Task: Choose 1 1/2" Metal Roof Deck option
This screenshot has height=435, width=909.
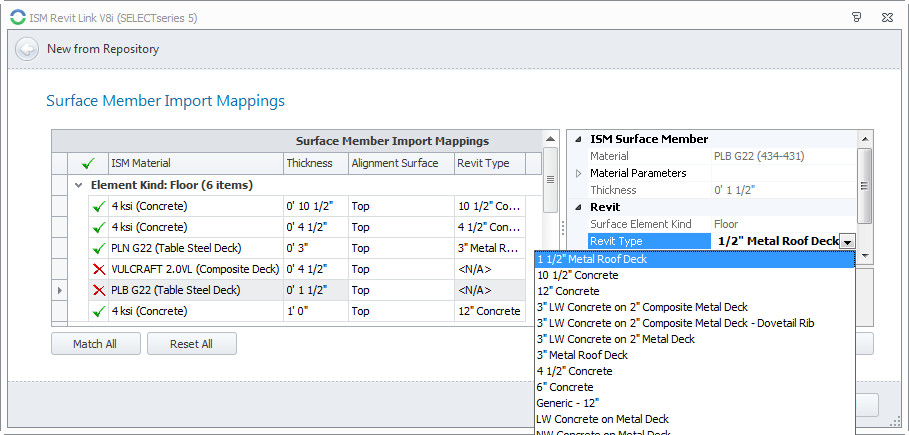Action: [x=695, y=259]
